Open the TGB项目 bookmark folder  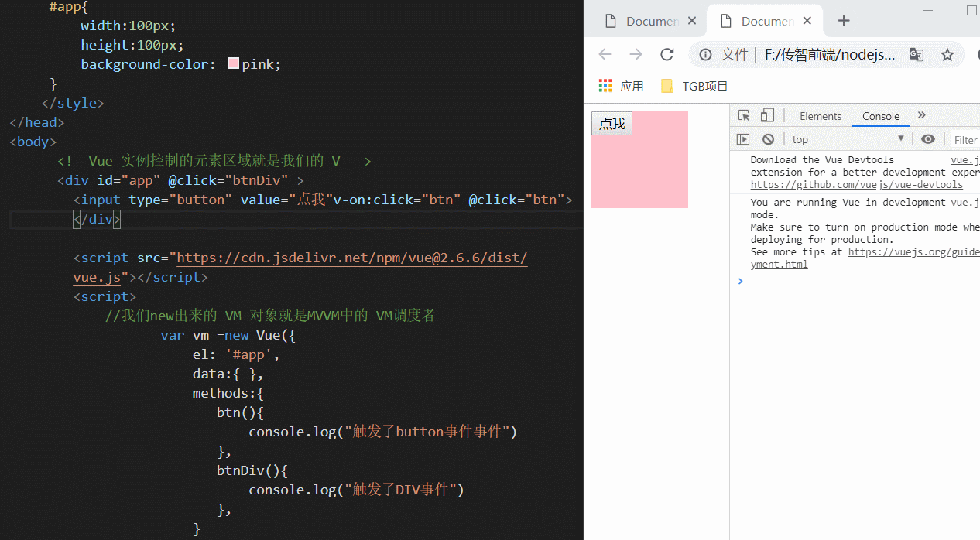pyautogui.click(x=694, y=86)
